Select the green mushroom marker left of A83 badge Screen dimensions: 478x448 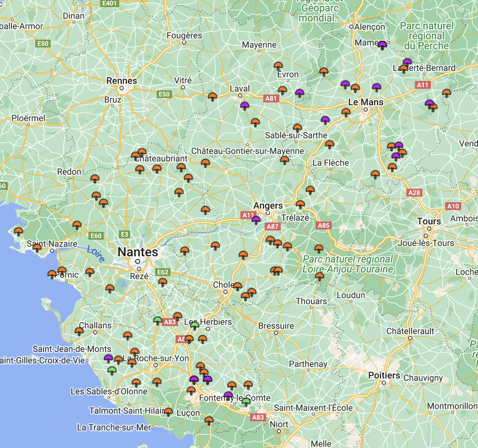157,320
